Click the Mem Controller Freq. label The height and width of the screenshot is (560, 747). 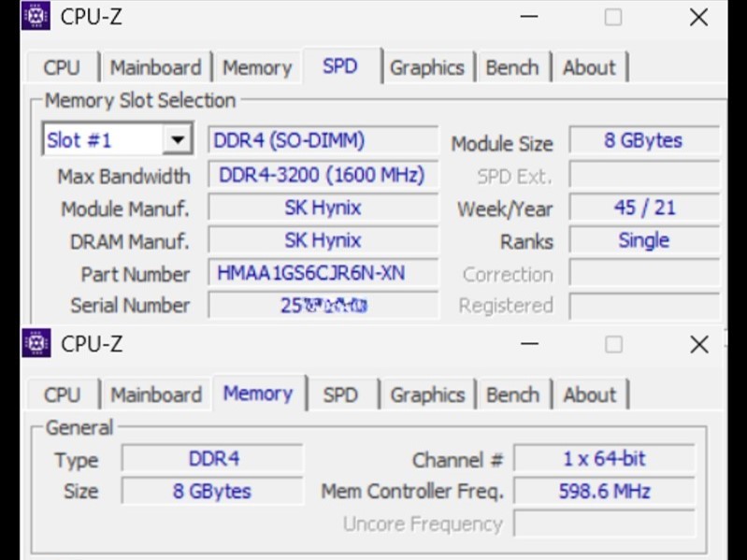[412, 491]
